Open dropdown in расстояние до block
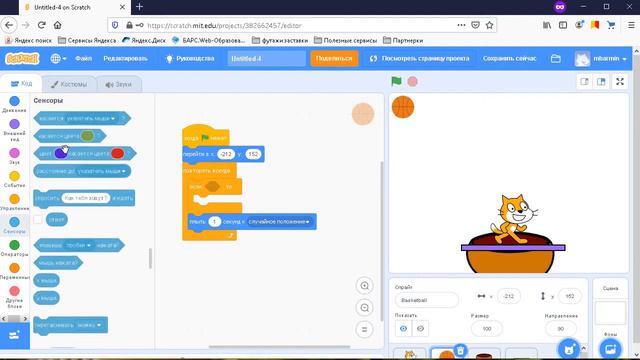The height and width of the screenshot is (360, 640). pos(101,171)
